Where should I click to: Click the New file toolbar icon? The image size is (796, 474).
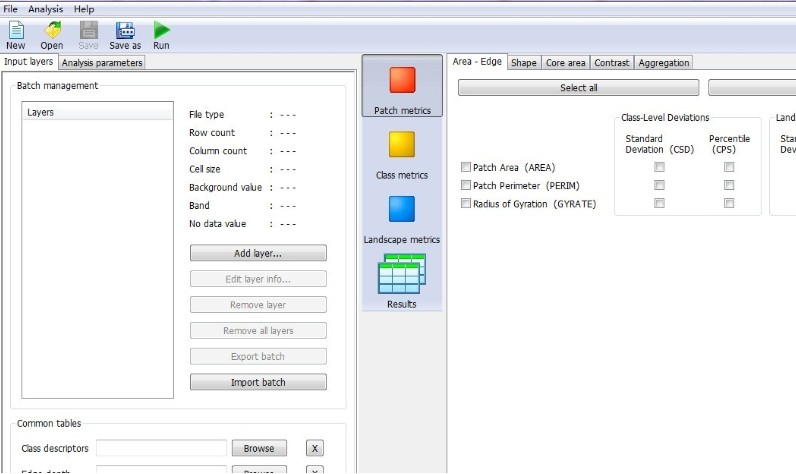coord(16,30)
